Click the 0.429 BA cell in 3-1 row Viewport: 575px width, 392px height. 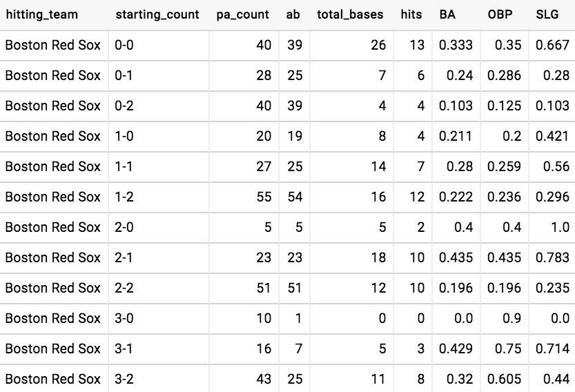456,349
